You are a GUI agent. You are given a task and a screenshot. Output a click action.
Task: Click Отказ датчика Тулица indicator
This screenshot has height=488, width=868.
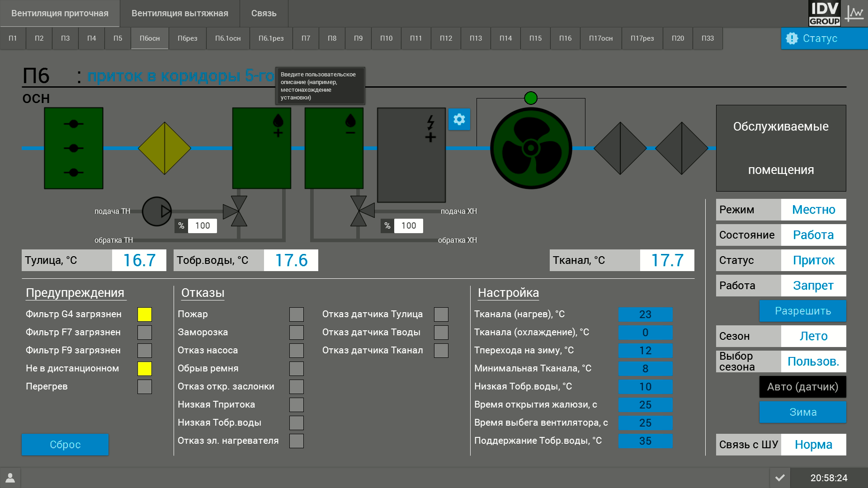coord(441,314)
